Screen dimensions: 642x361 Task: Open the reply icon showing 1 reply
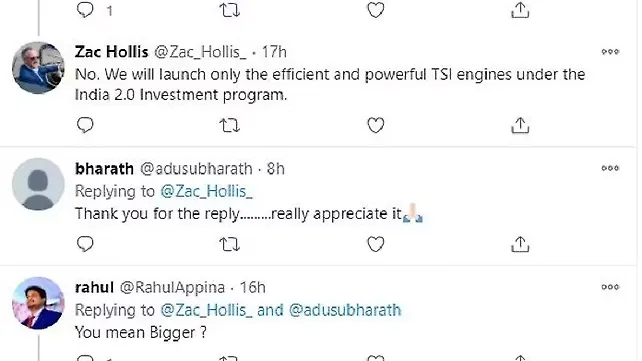click(85, 10)
